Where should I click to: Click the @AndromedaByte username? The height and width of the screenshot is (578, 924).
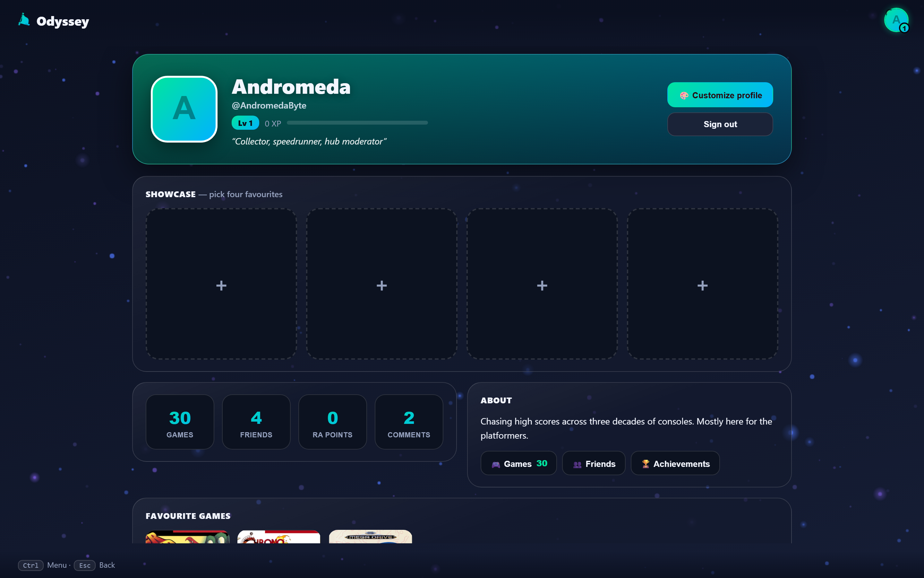pos(269,106)
